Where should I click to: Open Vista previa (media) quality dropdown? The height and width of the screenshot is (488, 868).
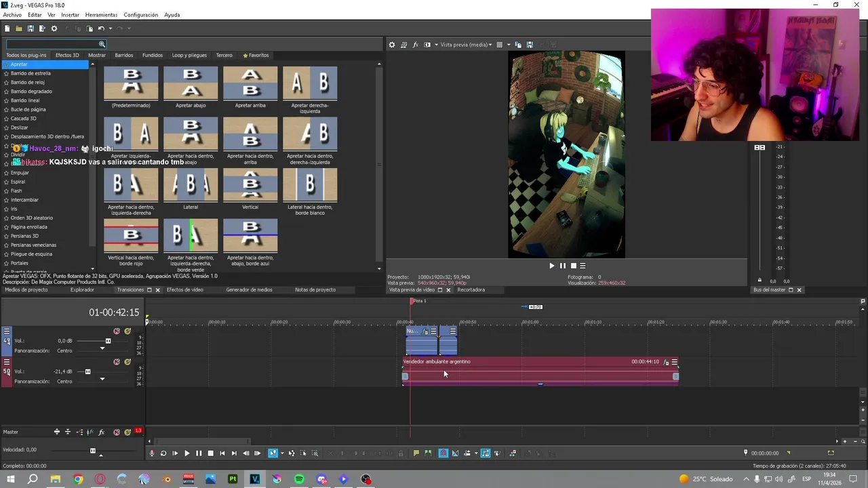pos(466,45)
